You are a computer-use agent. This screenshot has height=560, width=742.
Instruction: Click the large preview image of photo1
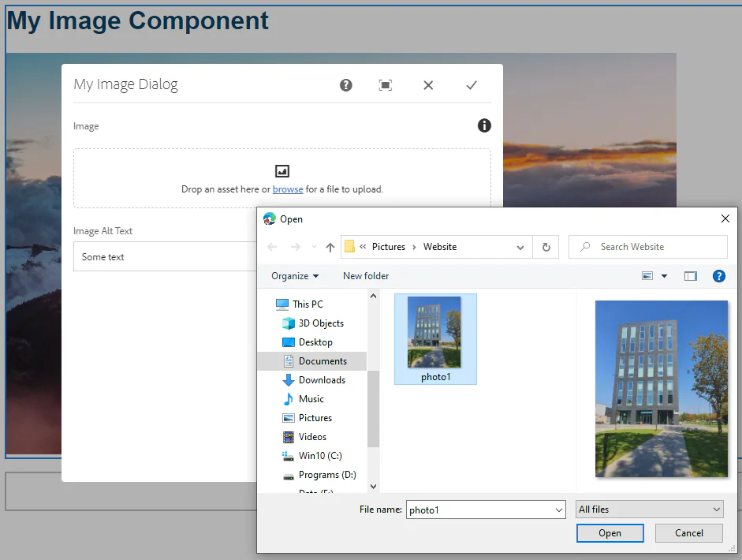tap(661, 389)
